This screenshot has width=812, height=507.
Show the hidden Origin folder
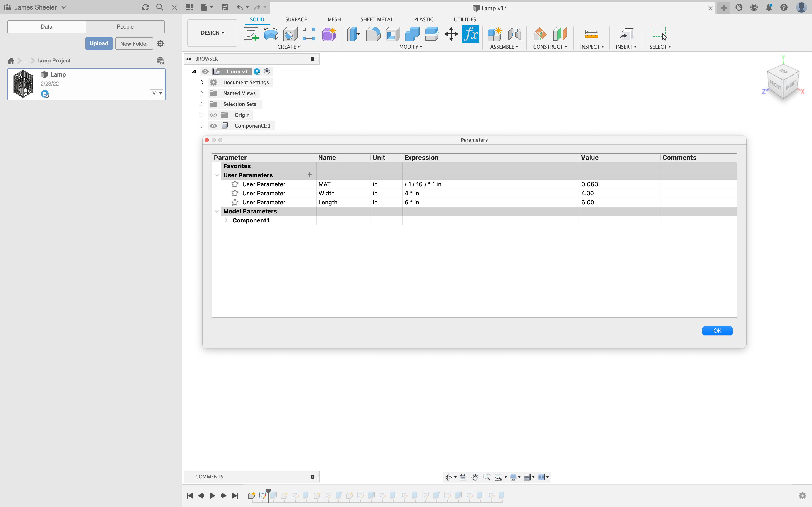point(213,115)
